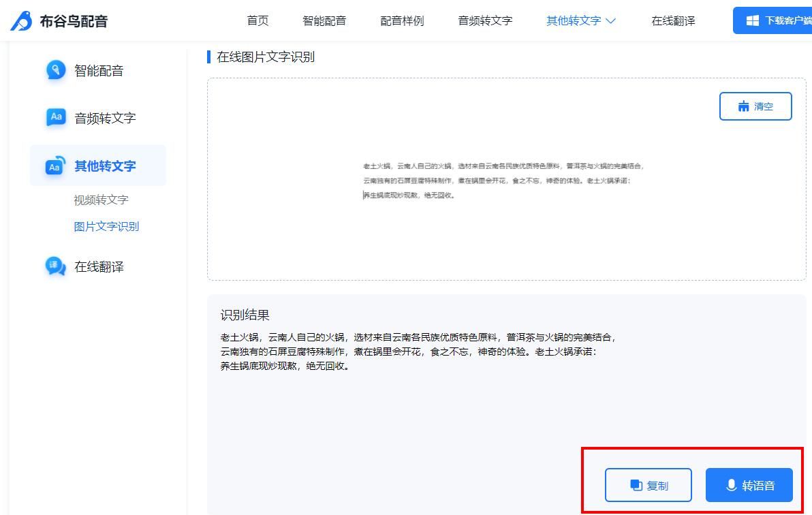Click the 转语音 button label

[x=758, y=486]
